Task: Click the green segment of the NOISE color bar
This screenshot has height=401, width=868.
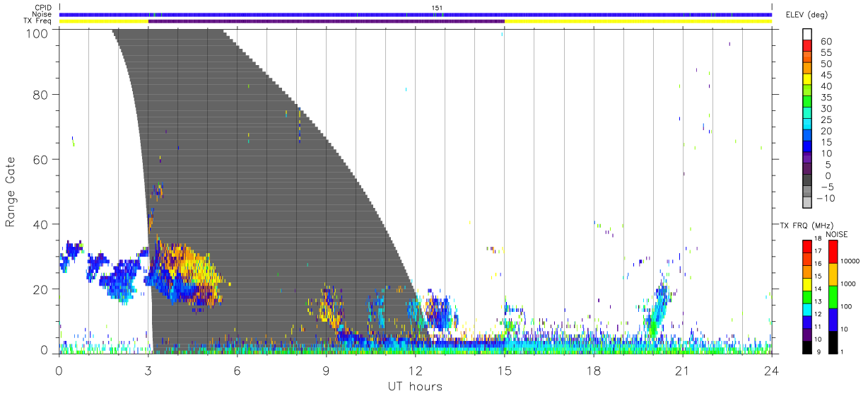Action: pyautogui.click(x=832, y=296)
